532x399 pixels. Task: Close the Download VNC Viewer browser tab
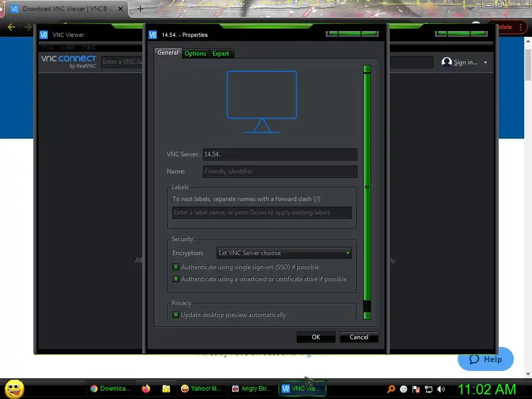coord(121,9)
